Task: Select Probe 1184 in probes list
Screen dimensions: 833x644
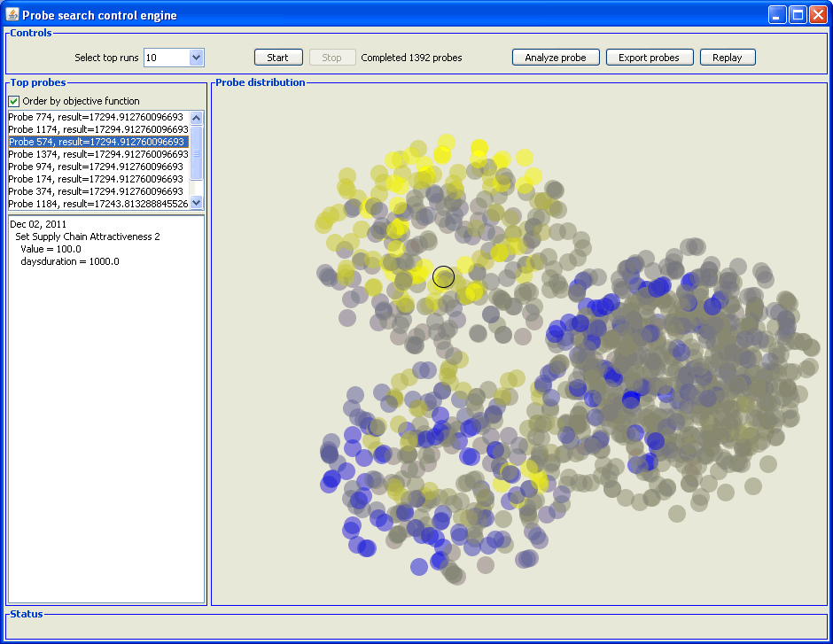Action: click(96, 204)
